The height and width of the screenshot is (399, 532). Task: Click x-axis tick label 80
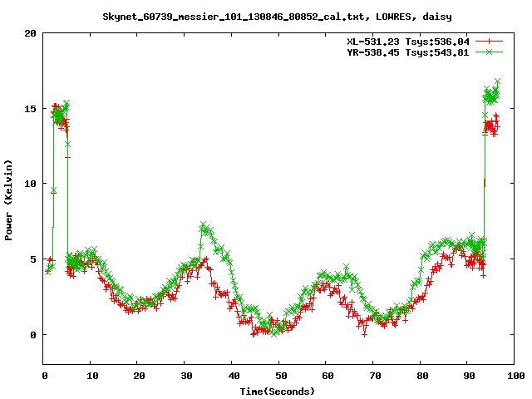click(422, 376)
